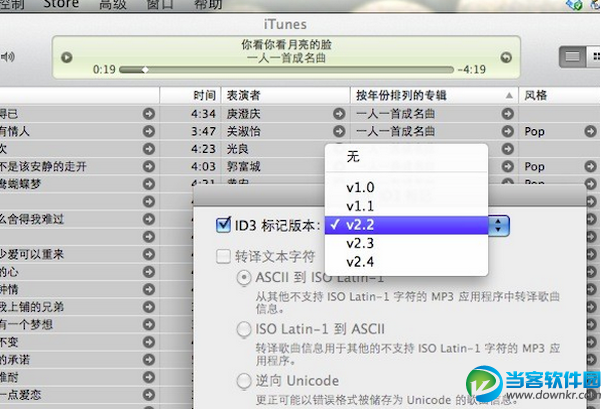This screenshot has width=602, height=409.
Task: Click arrow icon beside 一点爱恋 title
Action: (149, 395)
